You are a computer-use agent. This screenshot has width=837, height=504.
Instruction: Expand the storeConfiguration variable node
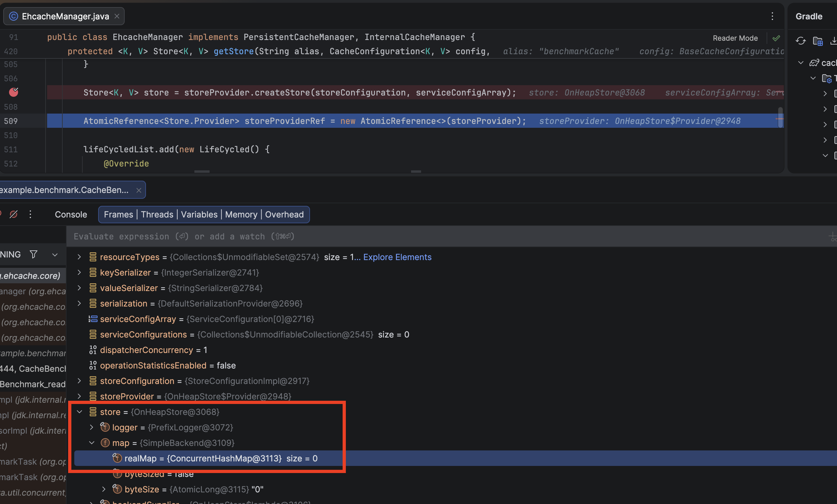pos(79,381)
